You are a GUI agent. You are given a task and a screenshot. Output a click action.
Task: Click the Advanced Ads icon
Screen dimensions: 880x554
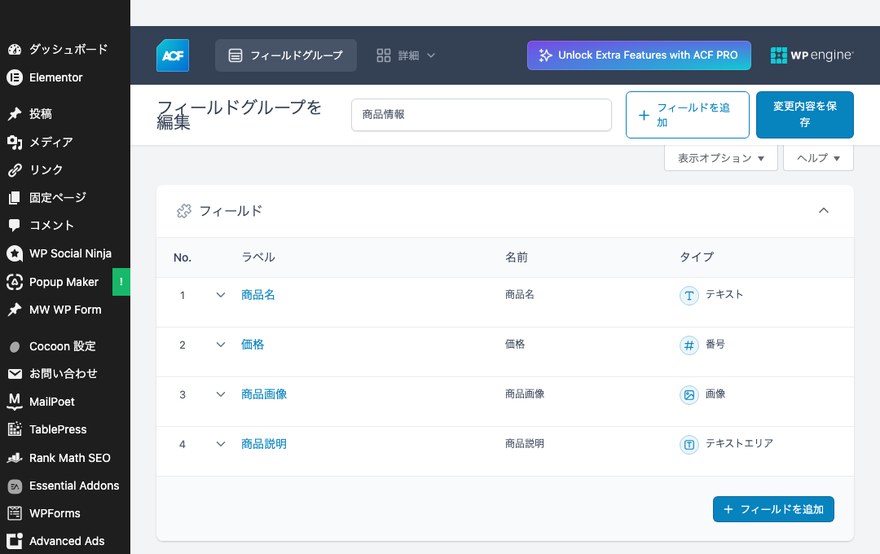tap(15, 541)
